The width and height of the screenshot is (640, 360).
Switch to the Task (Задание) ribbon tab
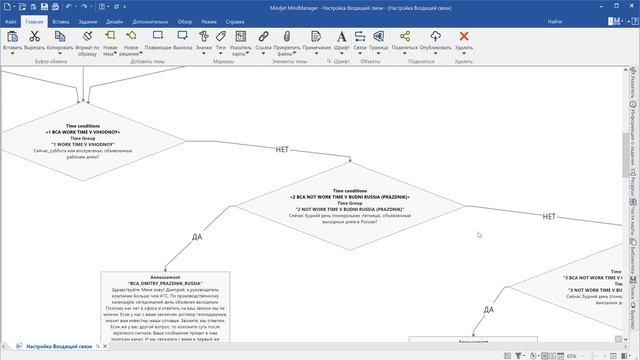88,22
